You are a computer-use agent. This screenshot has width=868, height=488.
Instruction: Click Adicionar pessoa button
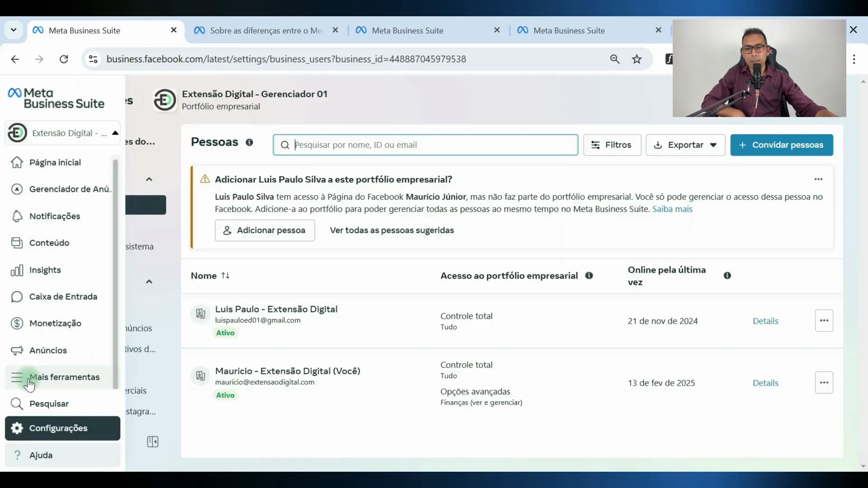coord(265,230)
